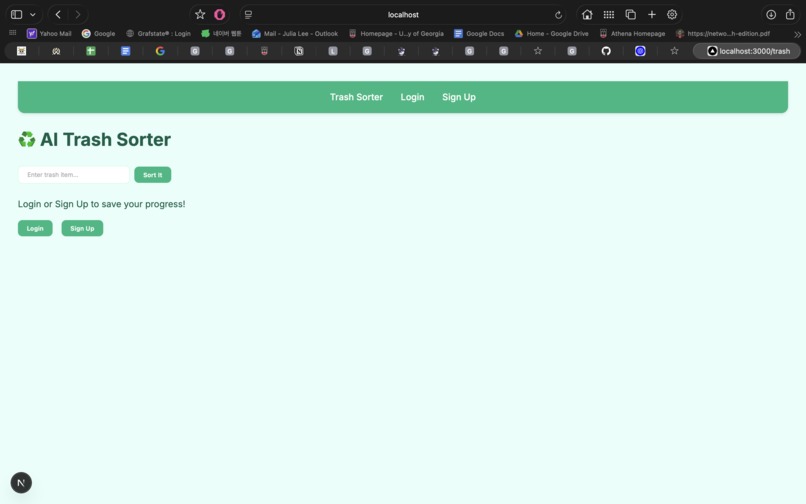806x504 pixels.
Task: Open the sidebar options dropdown chevron
Action: tap(32, 14)
